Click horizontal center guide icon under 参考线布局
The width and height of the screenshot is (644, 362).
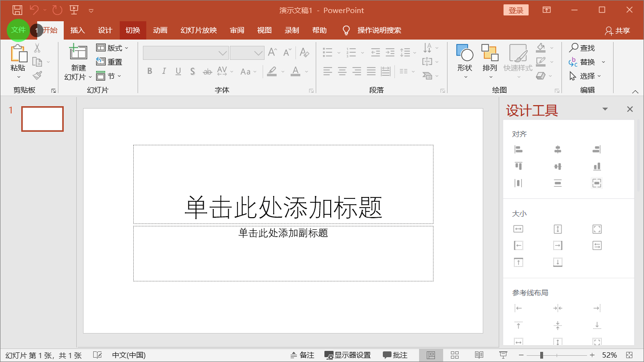[x=558, y=308]
